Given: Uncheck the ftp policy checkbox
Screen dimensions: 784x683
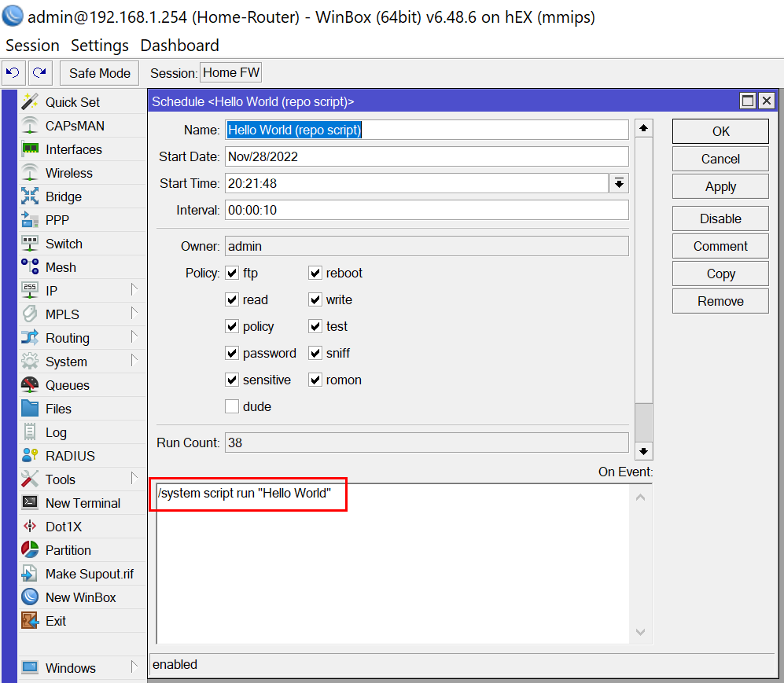Looking at the screenshot, I should [x=232, y=274].
